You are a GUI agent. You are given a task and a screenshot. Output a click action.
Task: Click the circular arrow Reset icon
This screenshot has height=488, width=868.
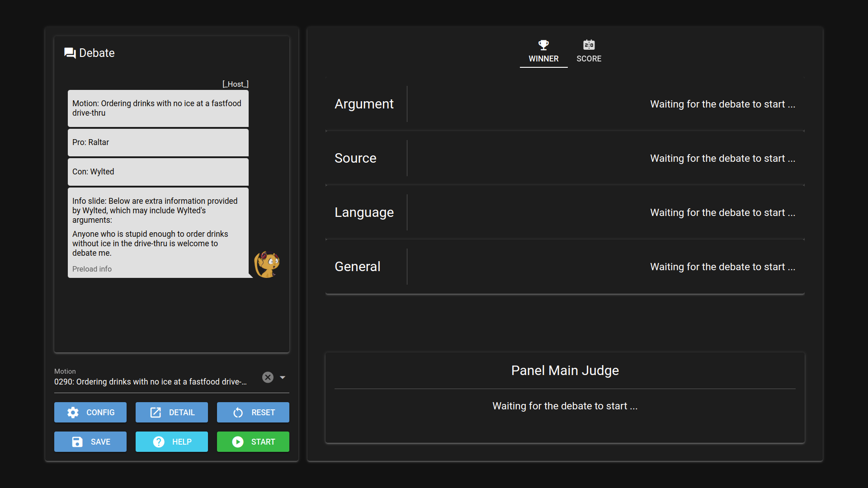coord(238,413)
